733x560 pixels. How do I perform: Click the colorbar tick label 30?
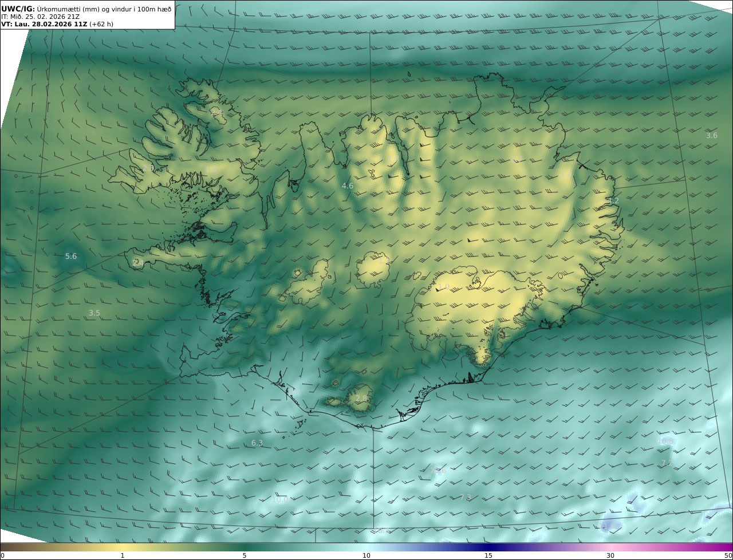coord(610,555)
